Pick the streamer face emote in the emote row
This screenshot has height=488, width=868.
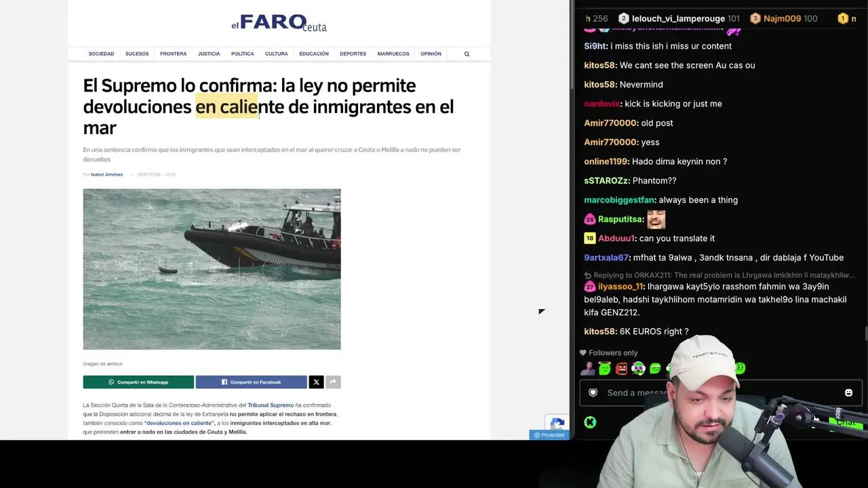[587, 369]
